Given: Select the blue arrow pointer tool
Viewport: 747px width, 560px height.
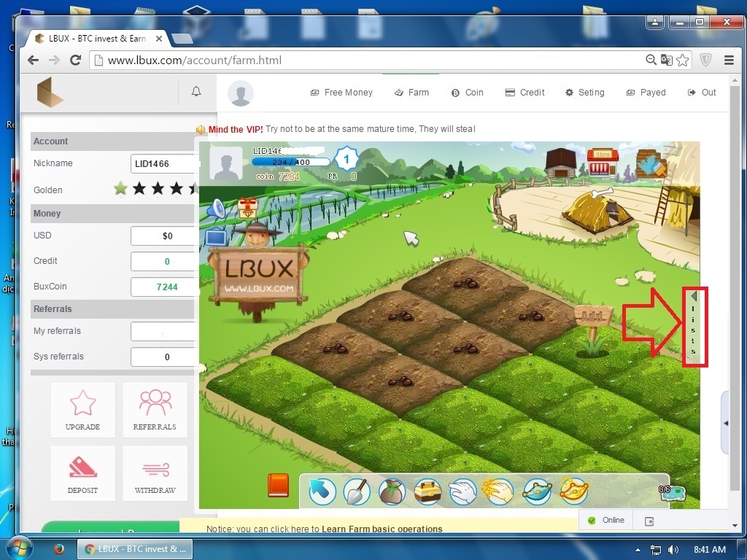Looking at the screenshot, I should coord(322,491).
